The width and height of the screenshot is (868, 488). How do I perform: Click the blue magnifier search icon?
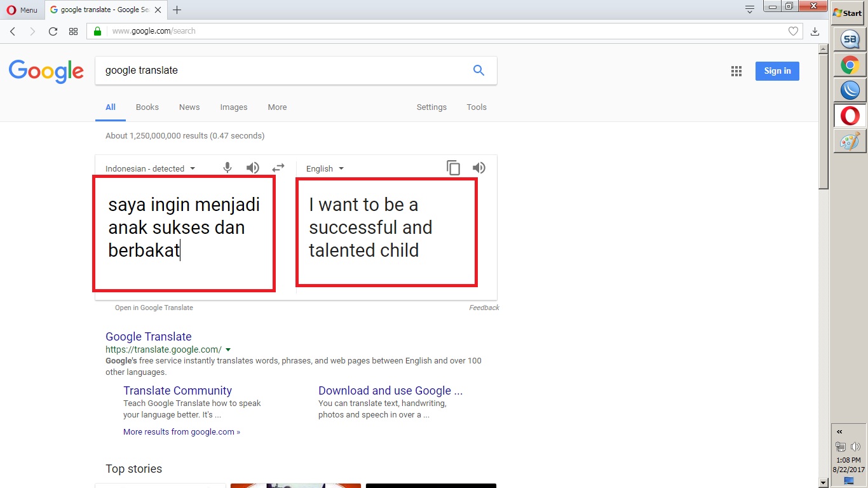coord(479,71)
